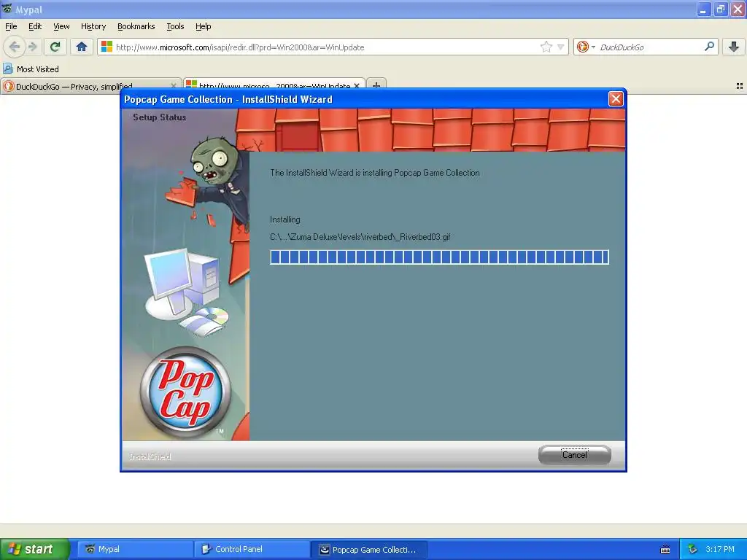The image size is (747, 560).
Task: Show all tabs list icon
Action: pyautogui.click(x=740, y=86)
